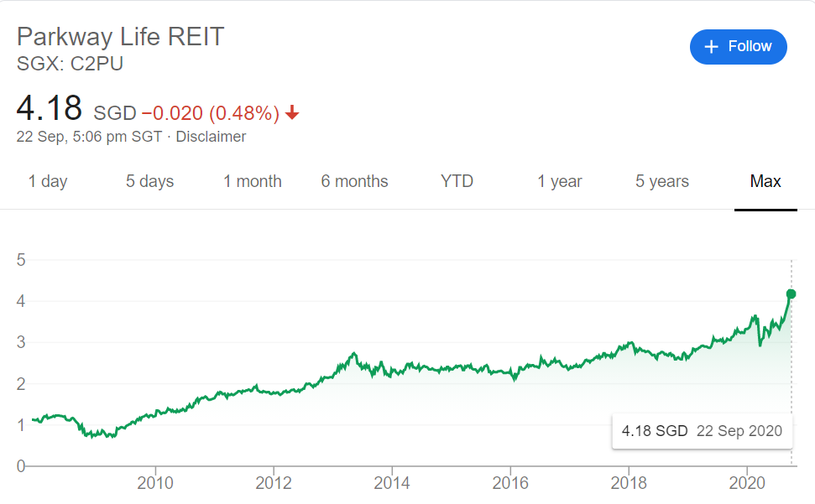The height and width of the screenshot is (504, 815).
Task: Switch to the 5 days tab
Action: [x=149, y=181]
